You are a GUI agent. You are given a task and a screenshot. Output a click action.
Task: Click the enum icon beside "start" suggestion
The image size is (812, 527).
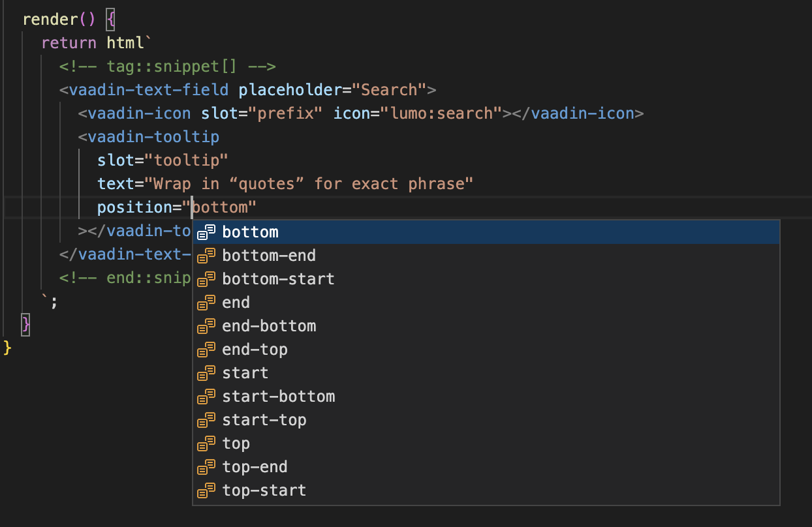pyautogui.click(x=206, y=372)
